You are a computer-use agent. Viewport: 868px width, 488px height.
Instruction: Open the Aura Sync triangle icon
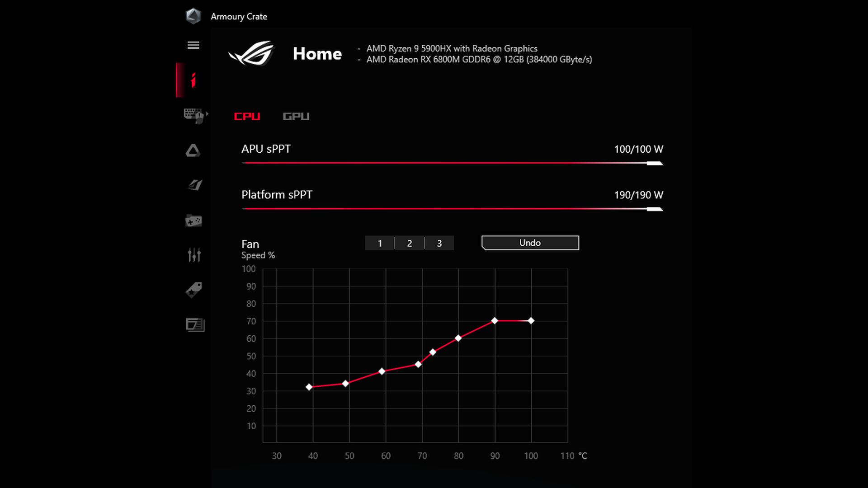193,150
